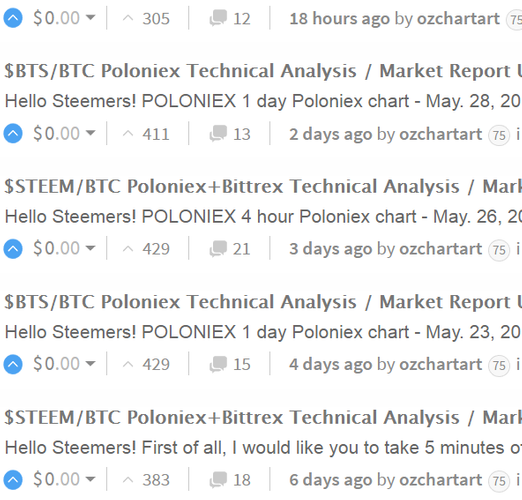Click the 18 hours ago timestamp
Image resolution: width=522 pixels, height=500 pixels.
point(339,19)
